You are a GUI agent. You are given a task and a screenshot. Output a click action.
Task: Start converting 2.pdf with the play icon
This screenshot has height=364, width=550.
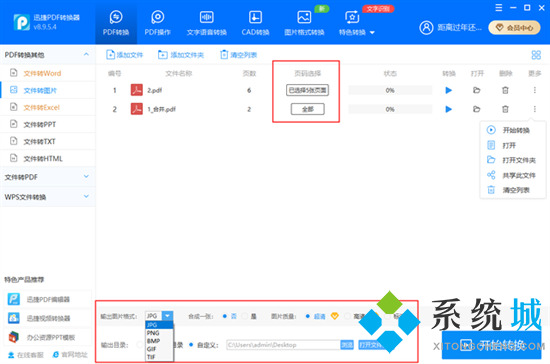(x=449, y=90)
